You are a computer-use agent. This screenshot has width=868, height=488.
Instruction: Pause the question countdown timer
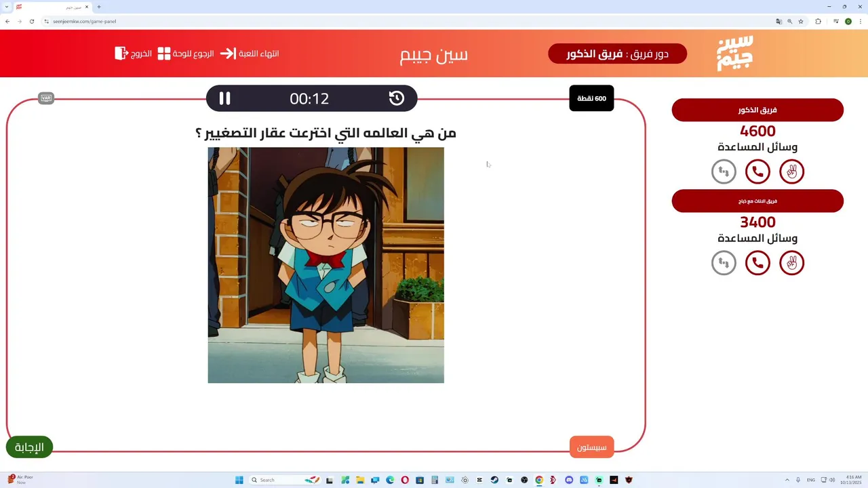(x=224, y=98)
